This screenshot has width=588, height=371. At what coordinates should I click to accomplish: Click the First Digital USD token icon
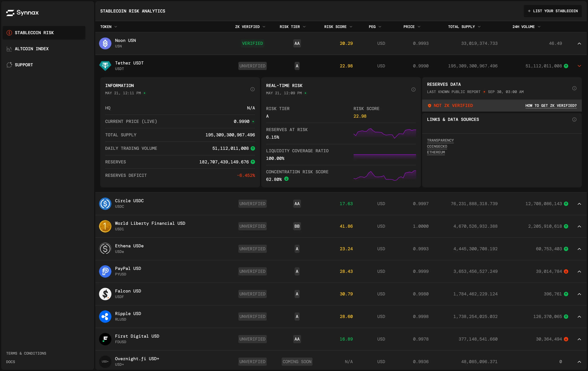[x=105, y=339]
